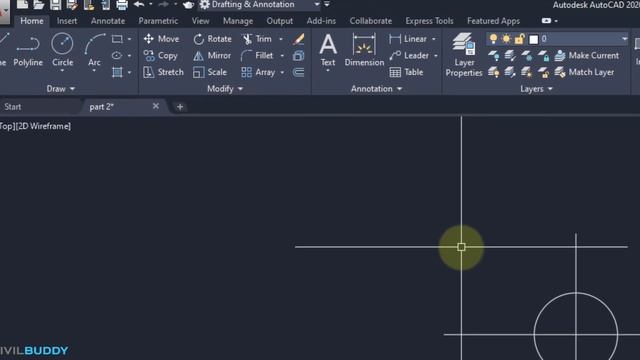The height and width of the screenshot is (360, 640).
Task: Open the Array dropdown arrow
Action: point(282,72)
